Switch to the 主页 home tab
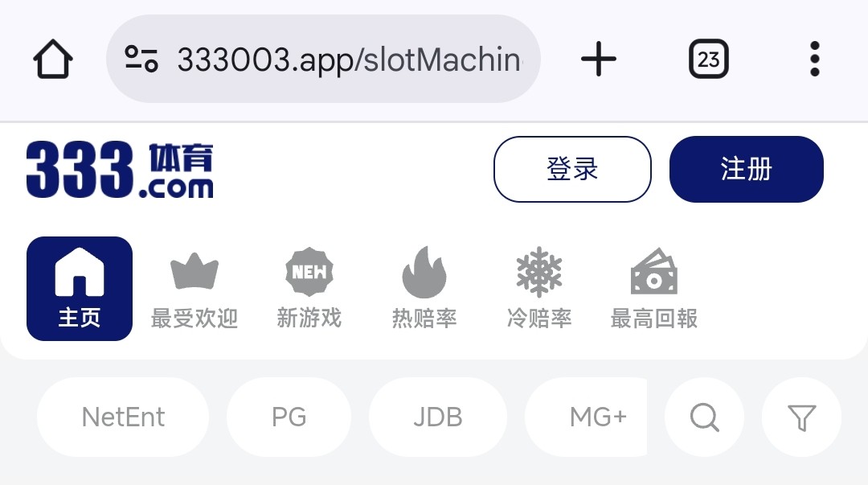868x485 pixels. (79, 288)
